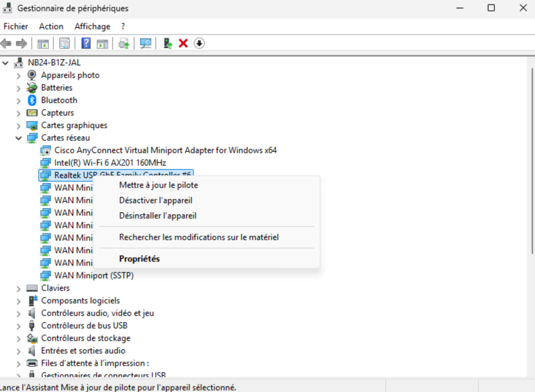Click the update driver gear toolbar icon

[124, 43]
